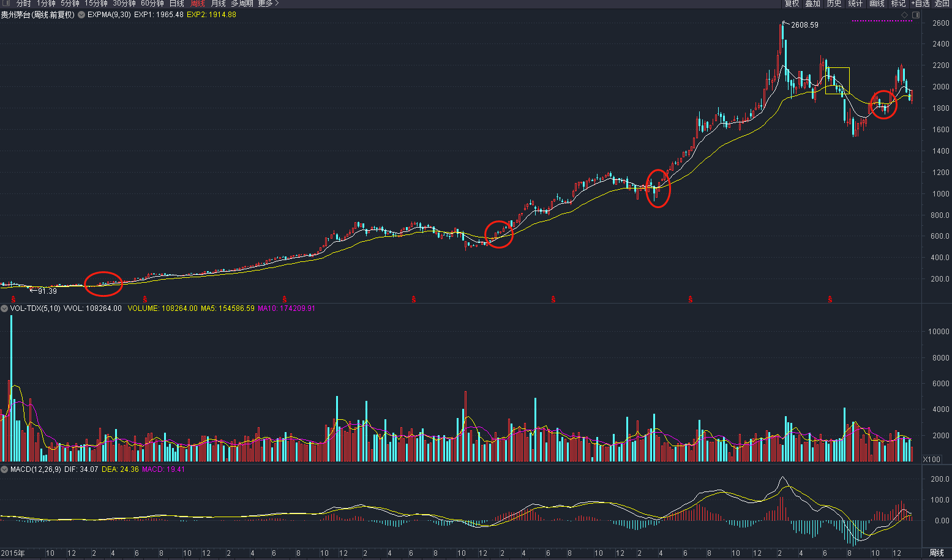This screenshot has height=560, width=952.
Task: Expand the MACD indicator dropdown arrow
Action: coord(4,469)
